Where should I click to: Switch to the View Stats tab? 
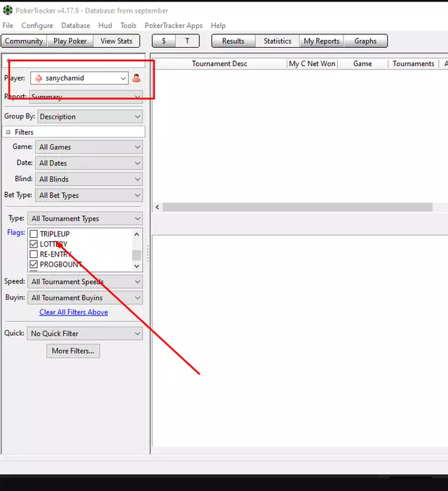[116, 41]
